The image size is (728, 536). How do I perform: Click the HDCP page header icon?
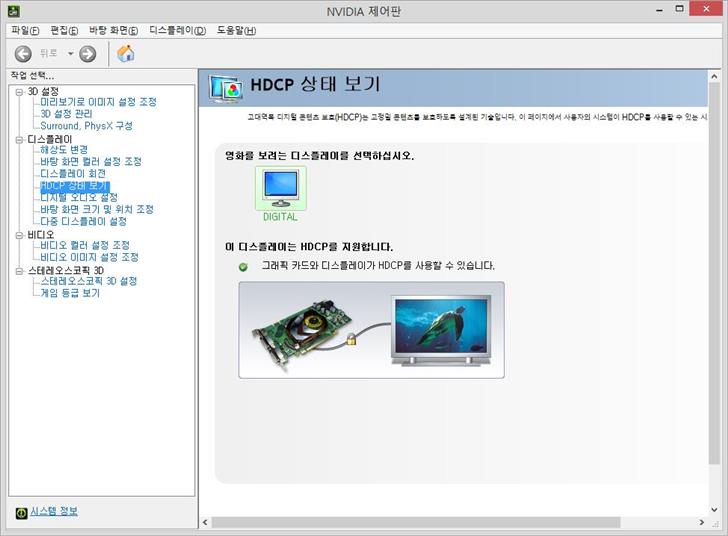(x=225, y=88)
